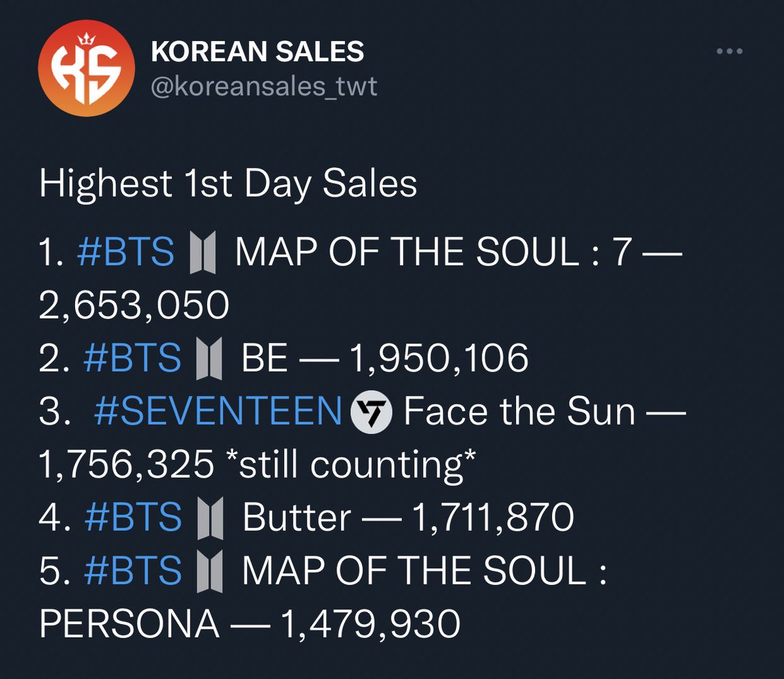Click #BTS hashtag in rank 5 line

point(133,571)
